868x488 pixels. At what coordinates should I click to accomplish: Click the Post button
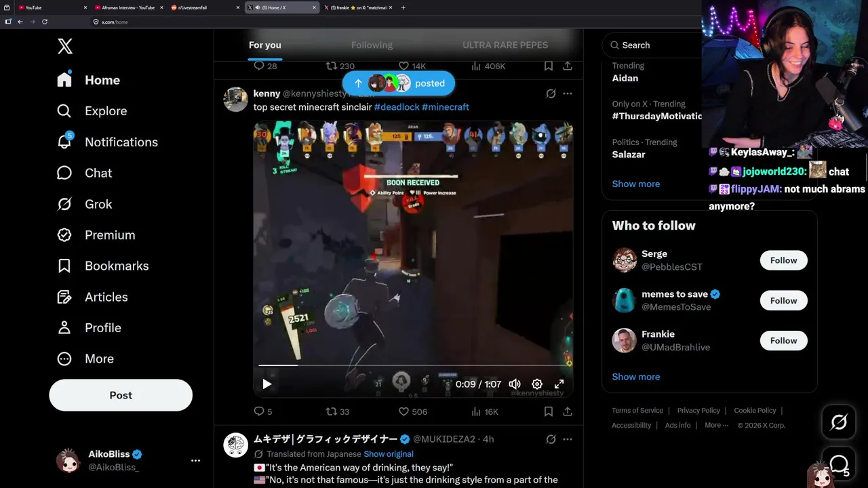[x=121, y=395]
